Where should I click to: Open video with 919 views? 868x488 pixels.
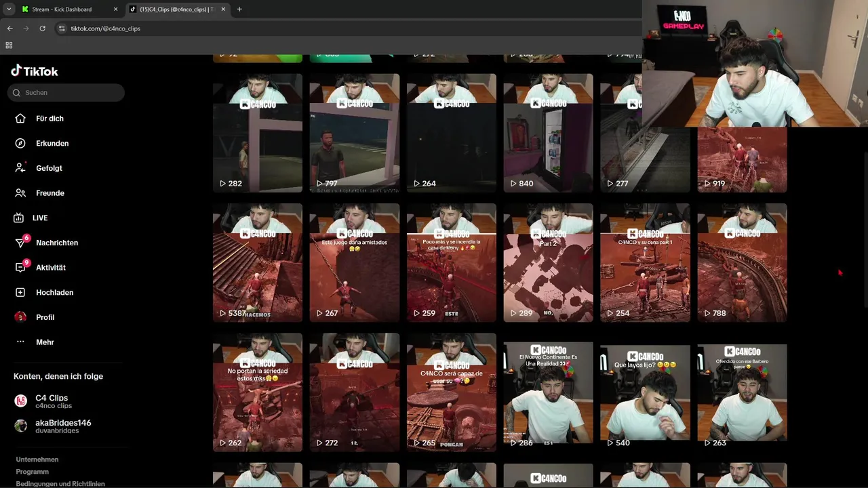coord(743,160)
